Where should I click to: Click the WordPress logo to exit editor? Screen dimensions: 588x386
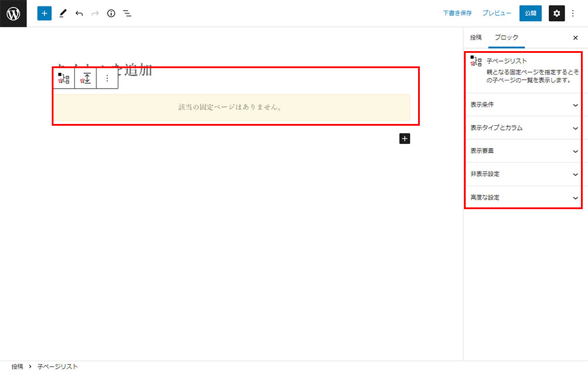(x=13, y=13)
